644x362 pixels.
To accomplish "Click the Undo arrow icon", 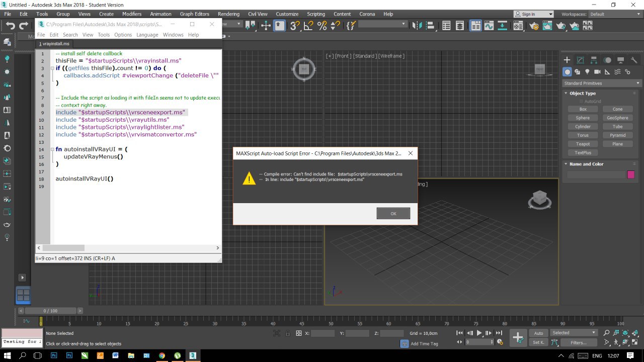I will pyautogui.click(x=10, y=26).
